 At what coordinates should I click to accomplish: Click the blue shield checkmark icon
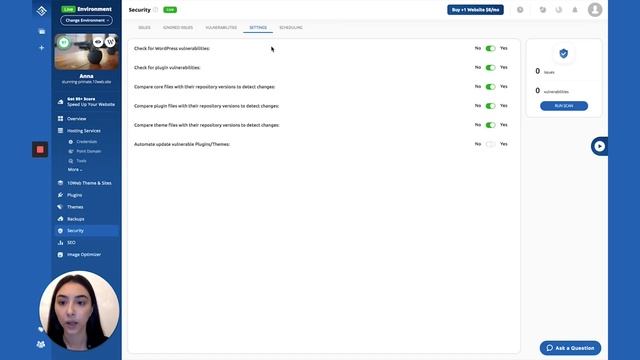coord(564,53)
